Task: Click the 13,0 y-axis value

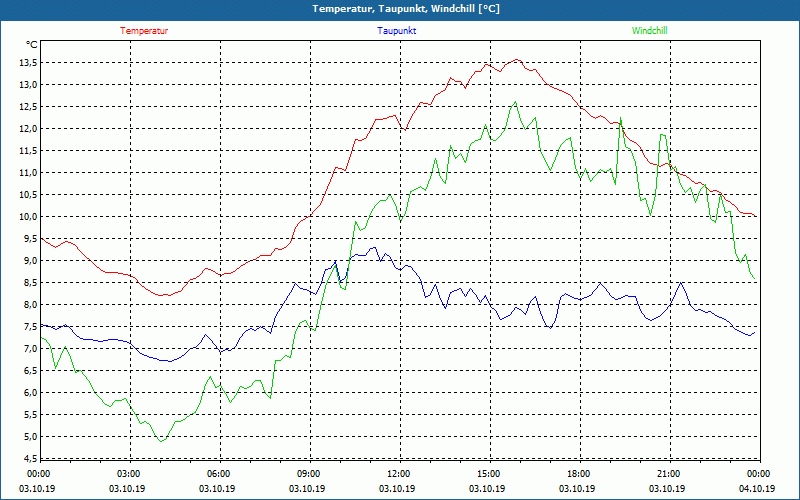Action: coord(29,85)
